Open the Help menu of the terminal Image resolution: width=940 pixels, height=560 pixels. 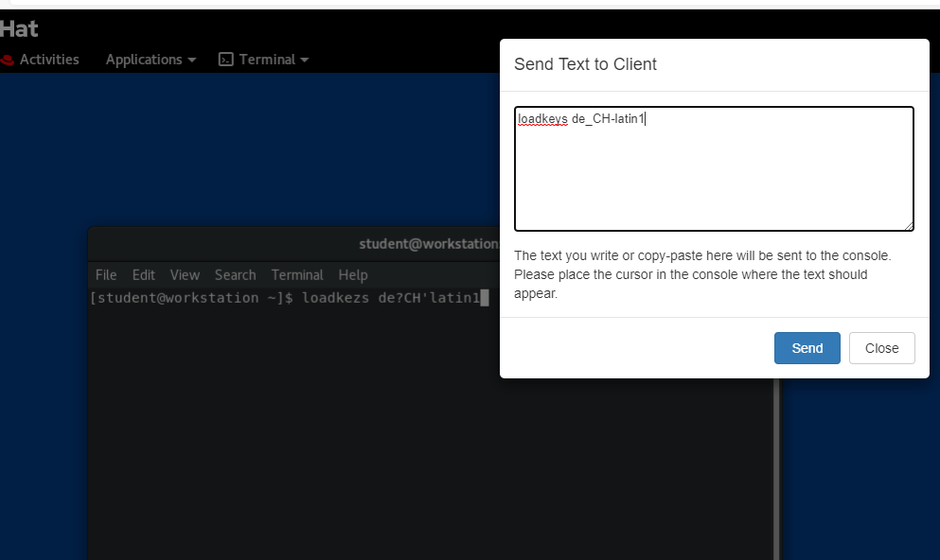352,274
